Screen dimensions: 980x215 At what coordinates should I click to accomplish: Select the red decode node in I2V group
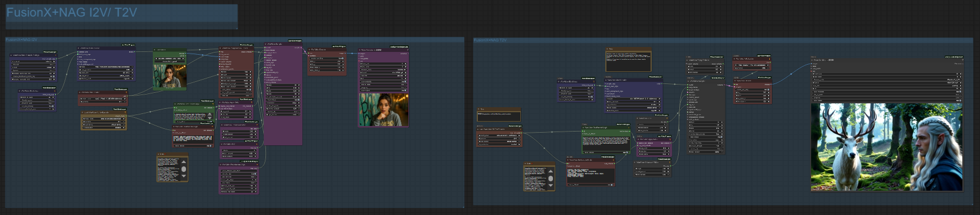(327, 61)
